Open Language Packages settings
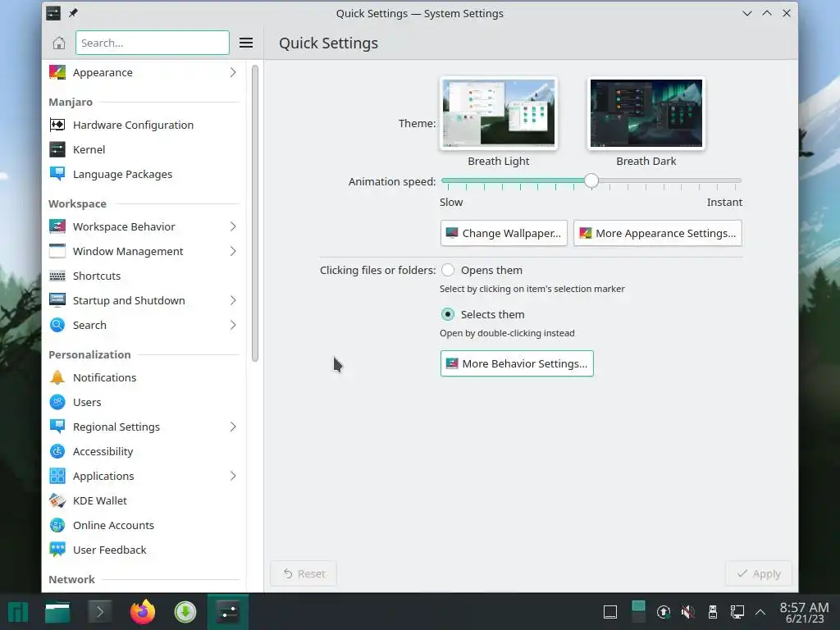The width and height of the screenshot is (840, 630). point(144,174)
